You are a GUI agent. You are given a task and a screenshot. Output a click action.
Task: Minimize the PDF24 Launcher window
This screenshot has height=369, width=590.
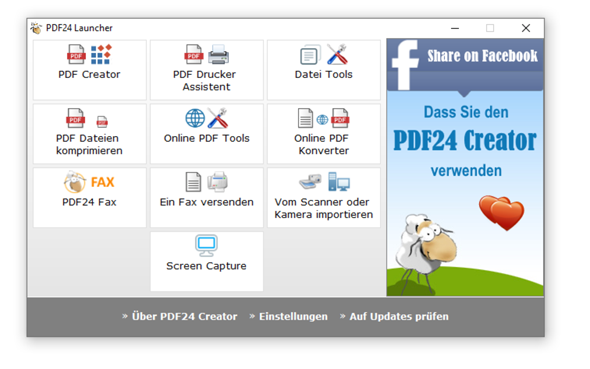coord(455,28)
